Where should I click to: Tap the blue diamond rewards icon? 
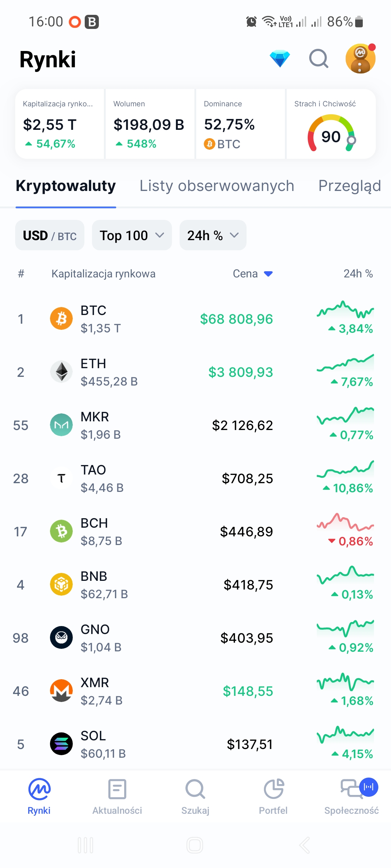click(280, 59)
